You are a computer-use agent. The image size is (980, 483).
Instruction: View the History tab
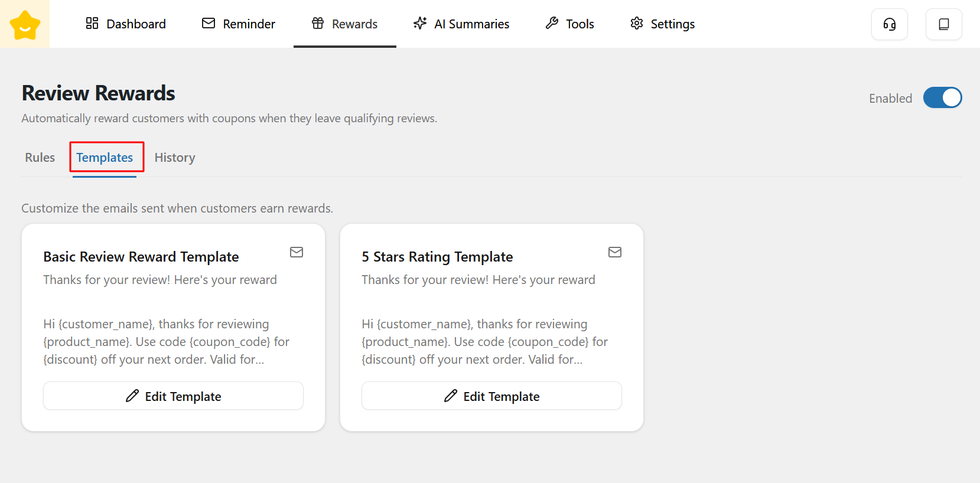[x=175, y=158]
